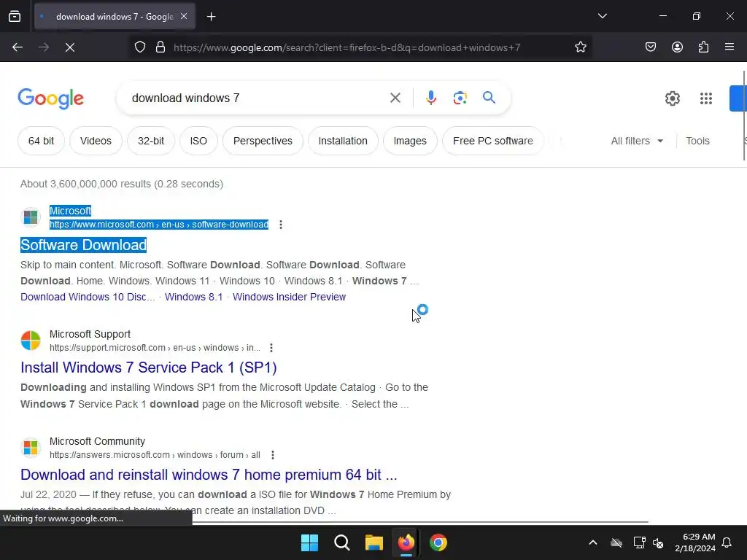Switch to Images results
Image resolution: width=747 pixels, height=560 pixels.
click(x=410, y=141)
